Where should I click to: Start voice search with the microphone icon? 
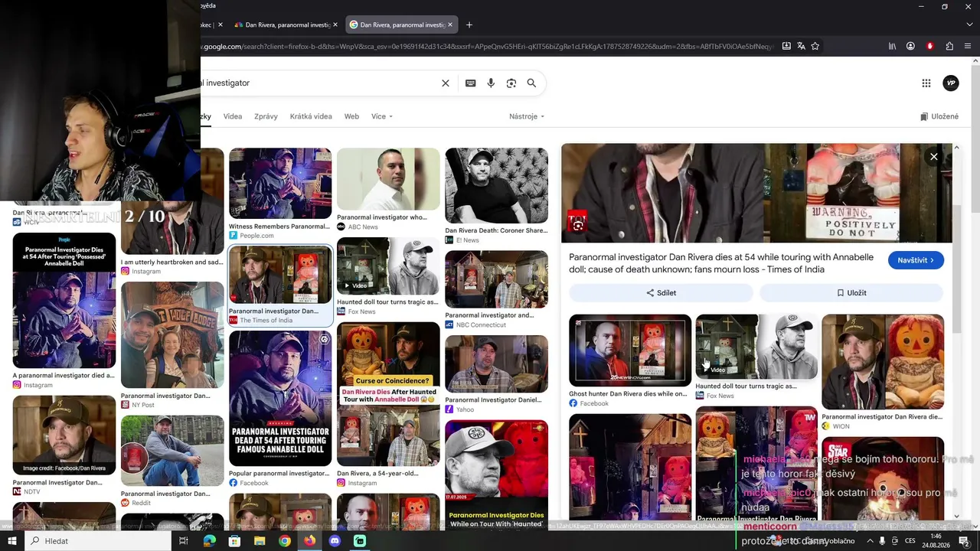point(491,83)
